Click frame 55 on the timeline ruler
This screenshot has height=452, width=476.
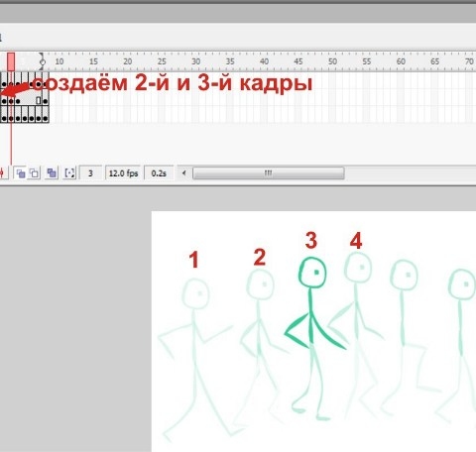[367, 61]
